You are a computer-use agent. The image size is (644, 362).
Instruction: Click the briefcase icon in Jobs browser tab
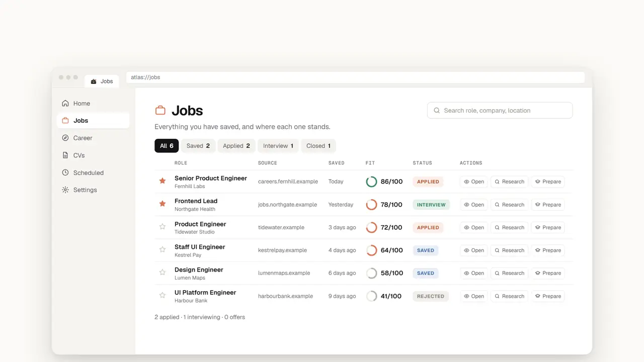point(94,81)
